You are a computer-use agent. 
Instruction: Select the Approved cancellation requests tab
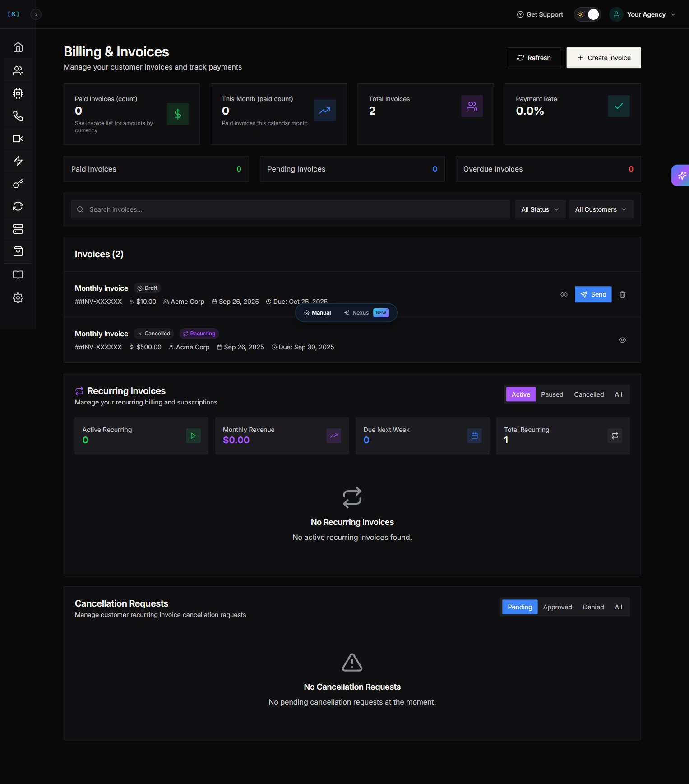[x=557, y=607]
